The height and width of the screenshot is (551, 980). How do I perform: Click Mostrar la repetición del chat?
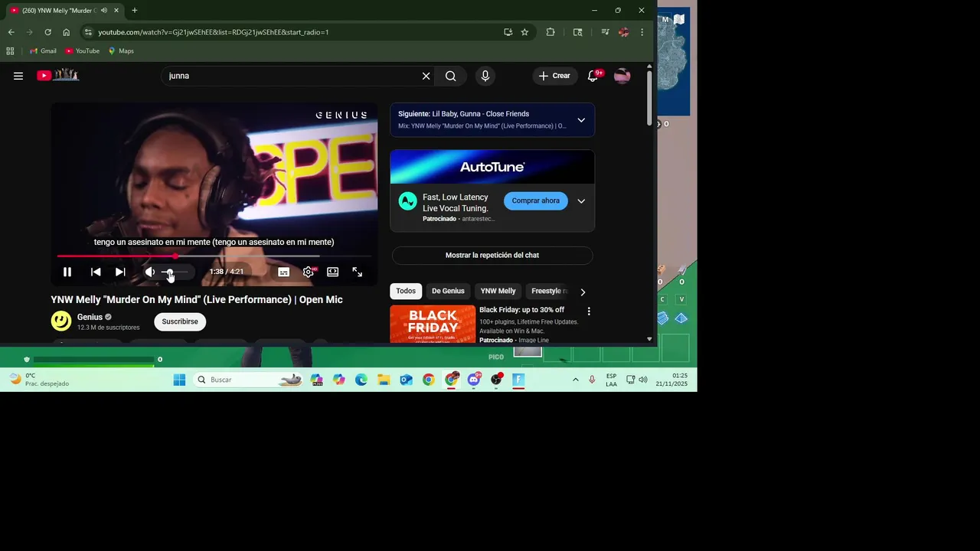pyautogui.click(x=492, y=255)
